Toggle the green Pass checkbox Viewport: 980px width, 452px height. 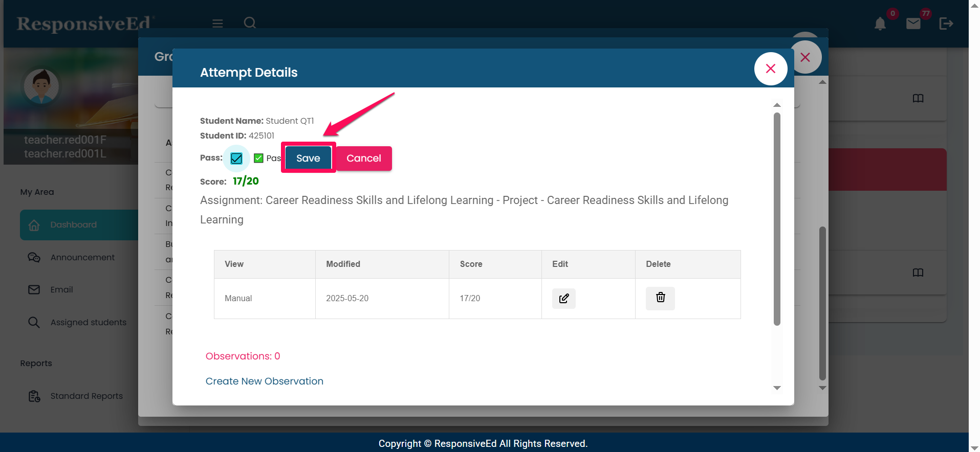coord(259,159)
